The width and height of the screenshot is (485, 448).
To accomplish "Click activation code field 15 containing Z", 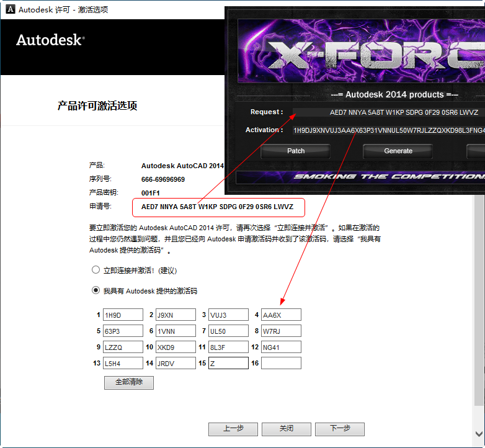I will click(228, 363).
